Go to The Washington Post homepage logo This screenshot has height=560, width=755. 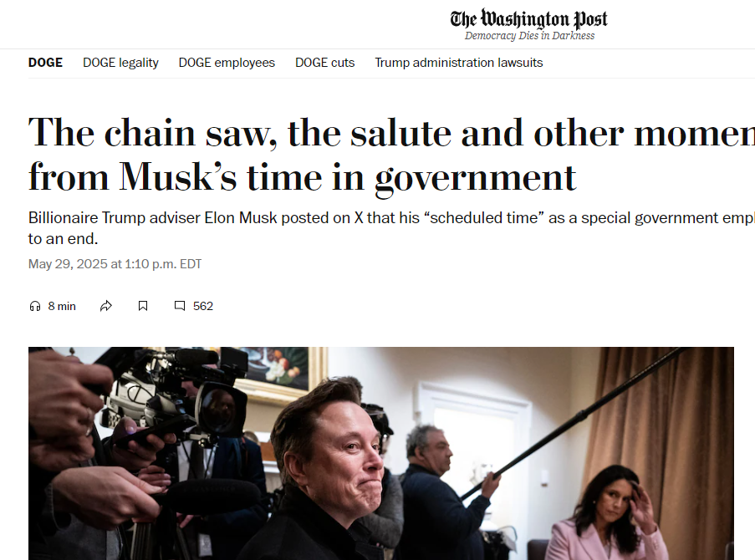(528, 18)
